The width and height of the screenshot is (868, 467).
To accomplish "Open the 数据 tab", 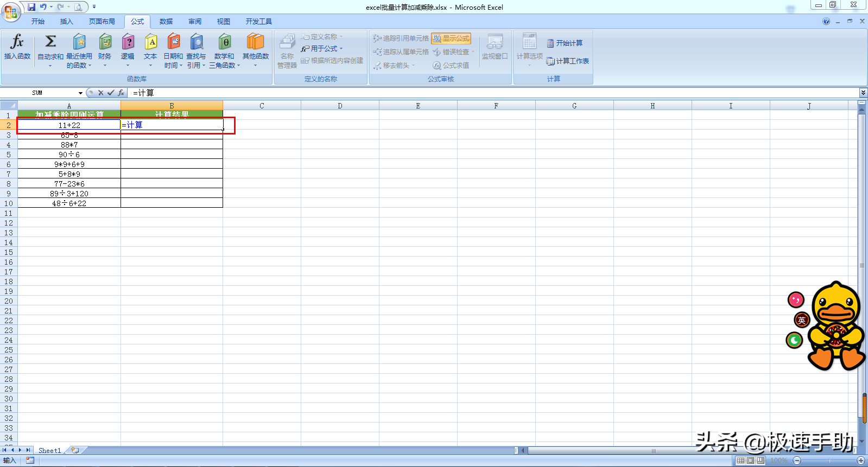I will coord(166,22).
